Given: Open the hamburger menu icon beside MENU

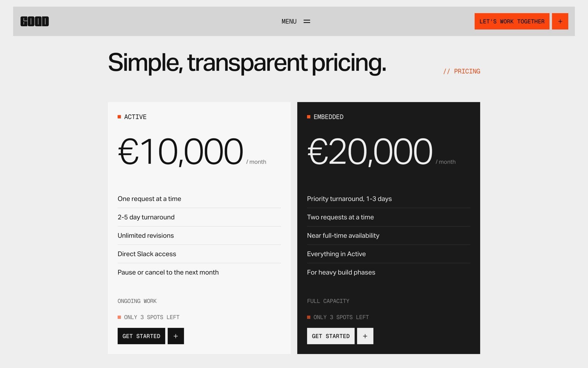Looking at the screenshot, I should pyautogui.click(x=306, y=21).
